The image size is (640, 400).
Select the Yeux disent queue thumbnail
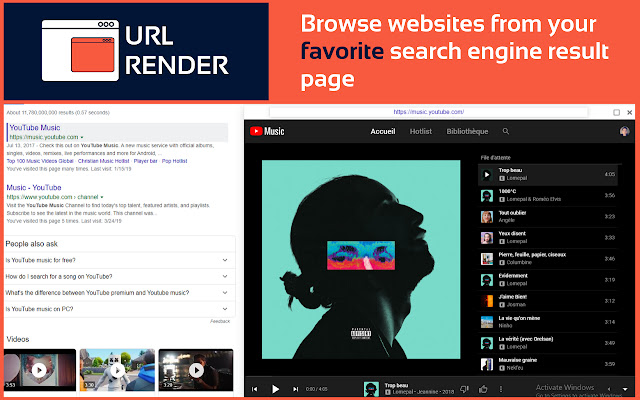coord(487,238)
